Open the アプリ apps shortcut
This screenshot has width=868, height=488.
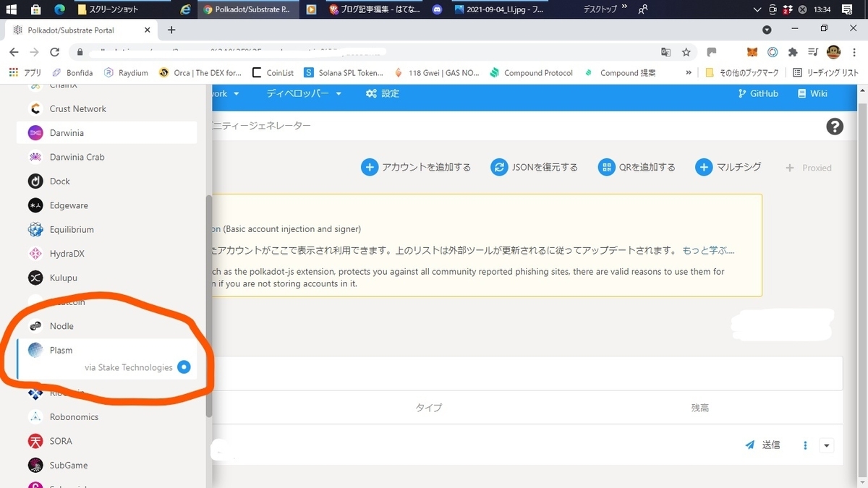(25, 72)
